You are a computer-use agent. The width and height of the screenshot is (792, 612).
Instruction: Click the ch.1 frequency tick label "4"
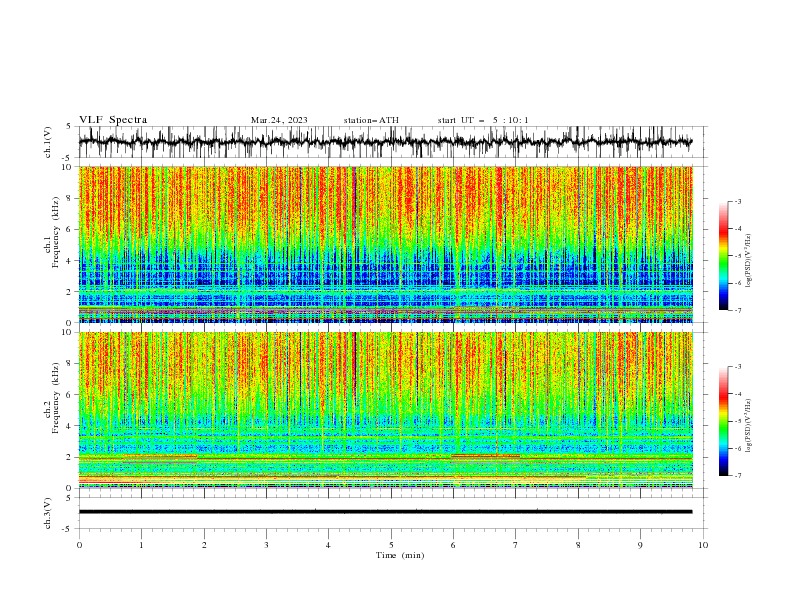click(x=70, y=261)
